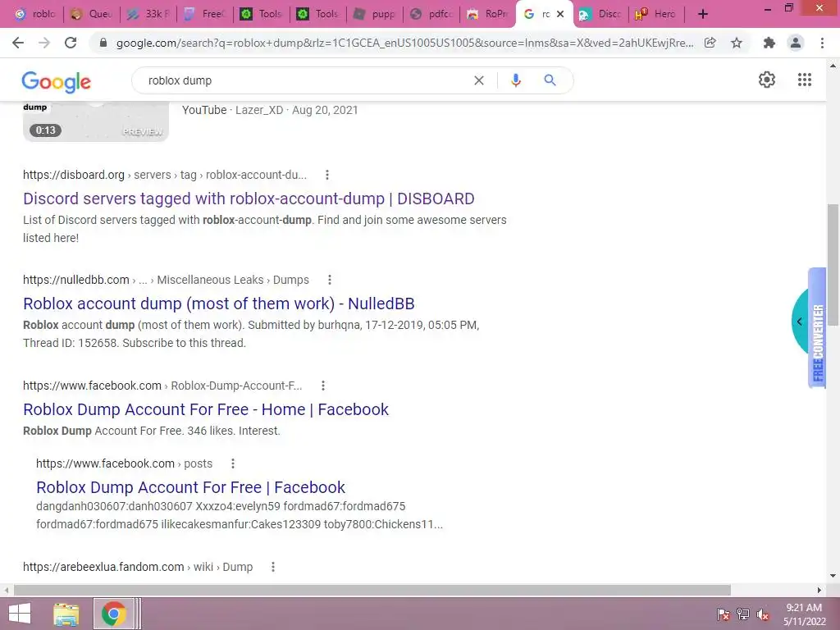This screenshot has height=630, width=840.
Task: Open 'Roblox Dump Account For Free - Home' link
Action: [x=206, y=410]
